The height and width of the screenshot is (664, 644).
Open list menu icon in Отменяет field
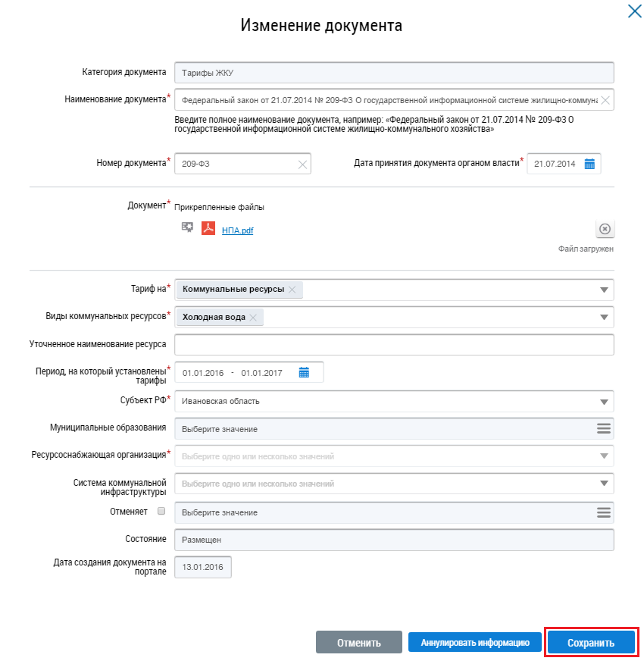tap(603, 512)
